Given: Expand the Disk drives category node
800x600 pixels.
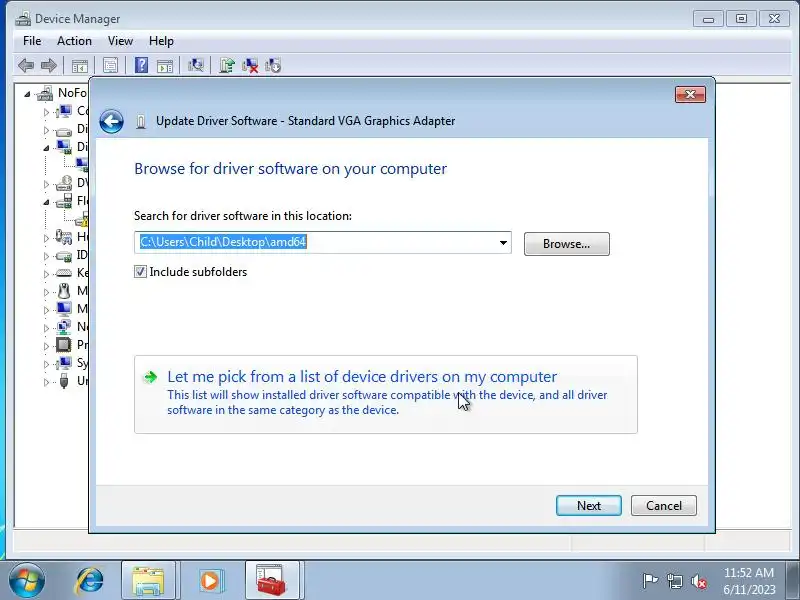Looking at the screenshot, I should tap(46, 130).
